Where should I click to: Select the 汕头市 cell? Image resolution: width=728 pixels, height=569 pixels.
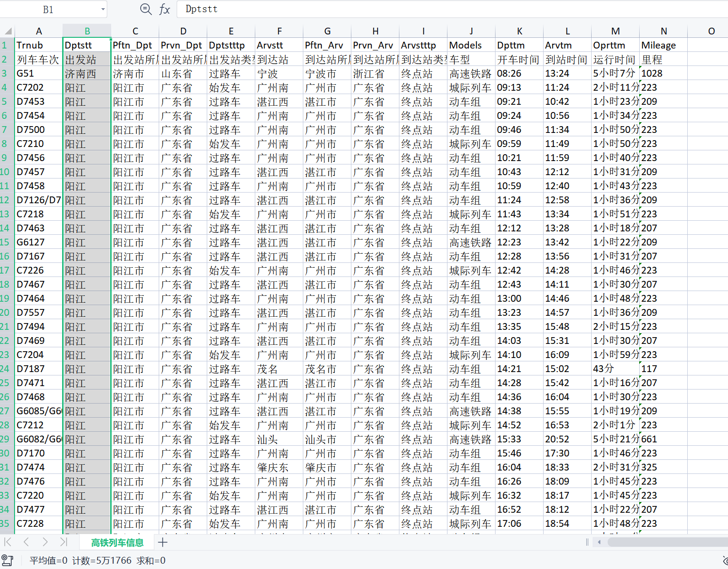click(x=327, y=439)
